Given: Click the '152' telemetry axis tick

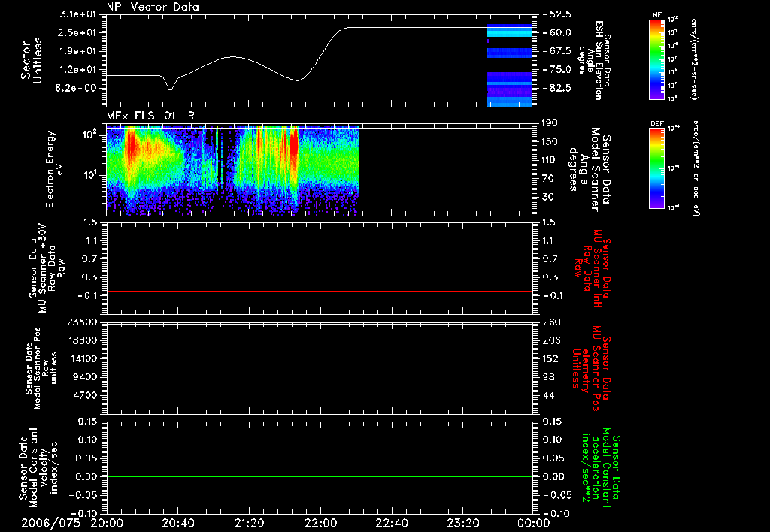Looking at the screenshot, I should 550,358.
